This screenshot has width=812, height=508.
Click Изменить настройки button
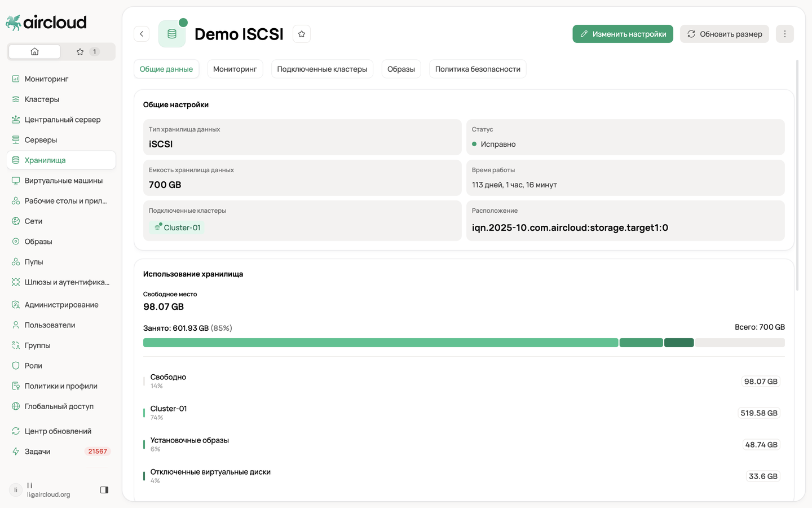623,34
